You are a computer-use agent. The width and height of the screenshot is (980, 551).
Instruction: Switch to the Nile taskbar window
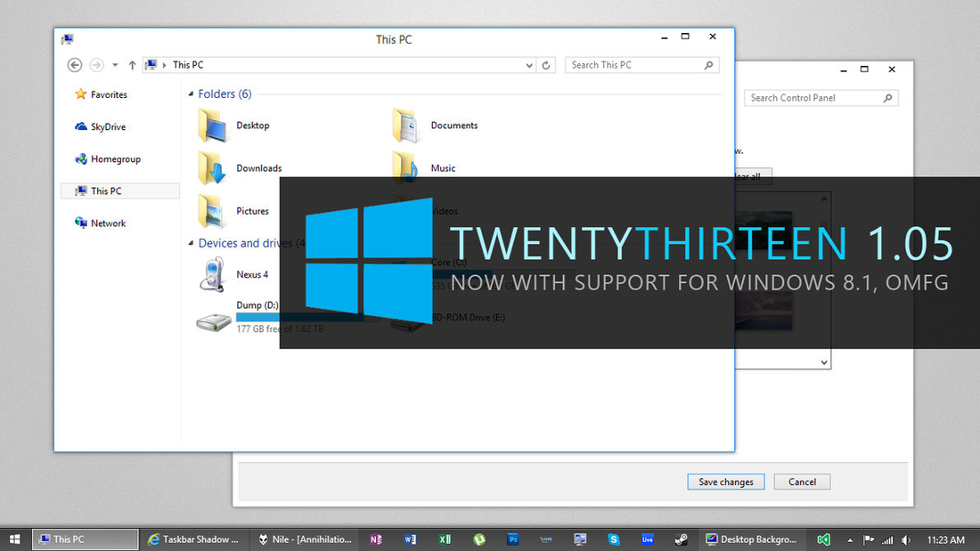click(305, 539)
